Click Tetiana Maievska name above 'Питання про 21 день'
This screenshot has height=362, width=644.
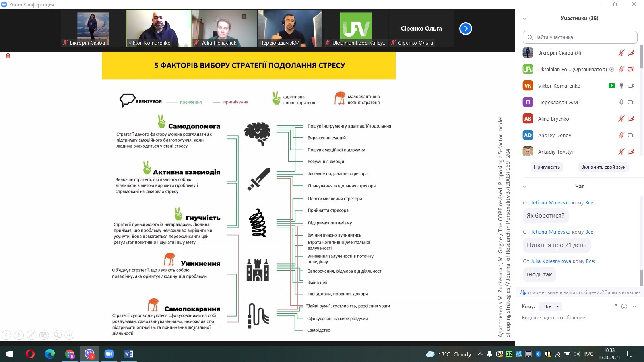pos(550,232)
